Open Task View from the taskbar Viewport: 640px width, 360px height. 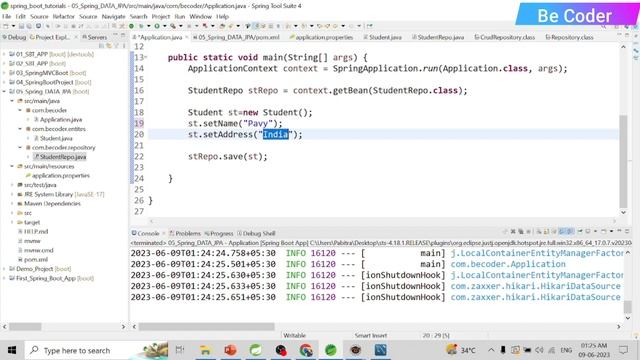(x=180, y=350)
